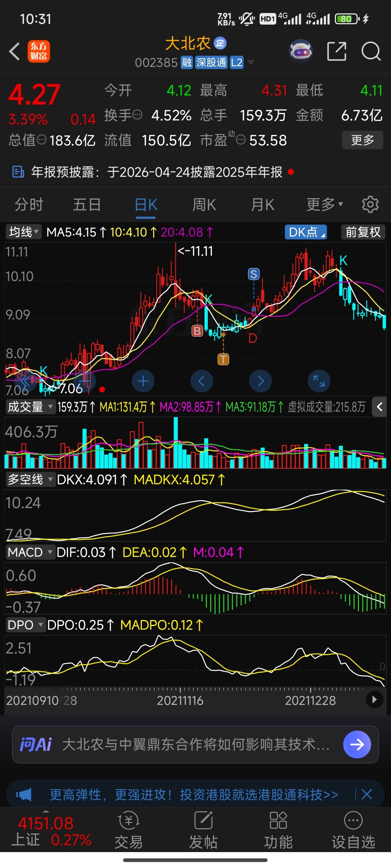This screenshot has height=868, width=391.
Task: Move chart right with arrow button
Action: (x=260, y=381)
